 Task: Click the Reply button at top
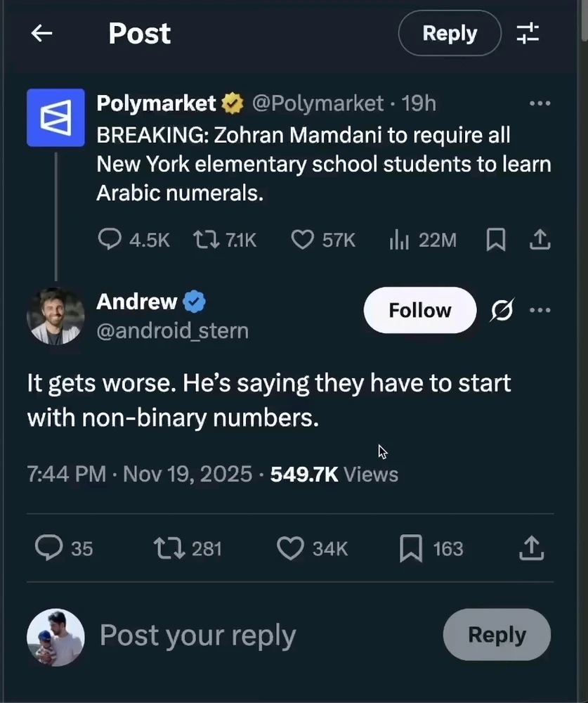[450, 33]
